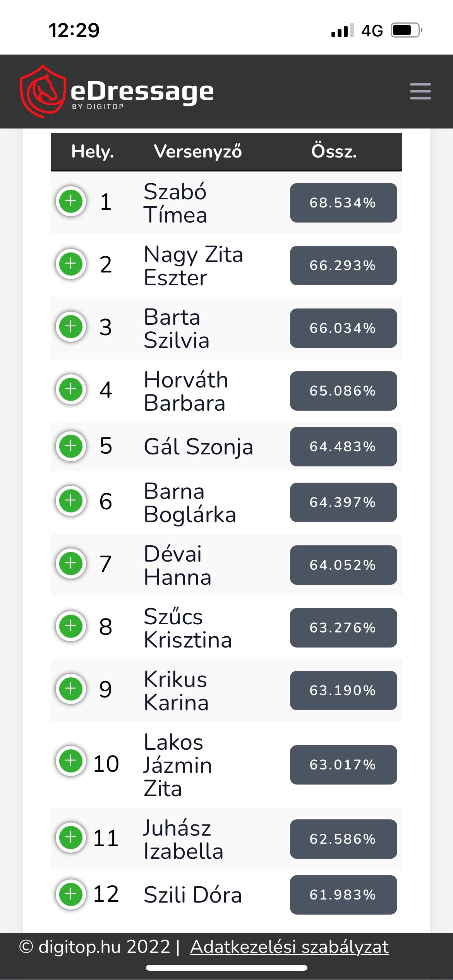453x980 pixels.
Task: Click the 61.983% score badge
Action: pyautogui.click(x=343, y=895)
